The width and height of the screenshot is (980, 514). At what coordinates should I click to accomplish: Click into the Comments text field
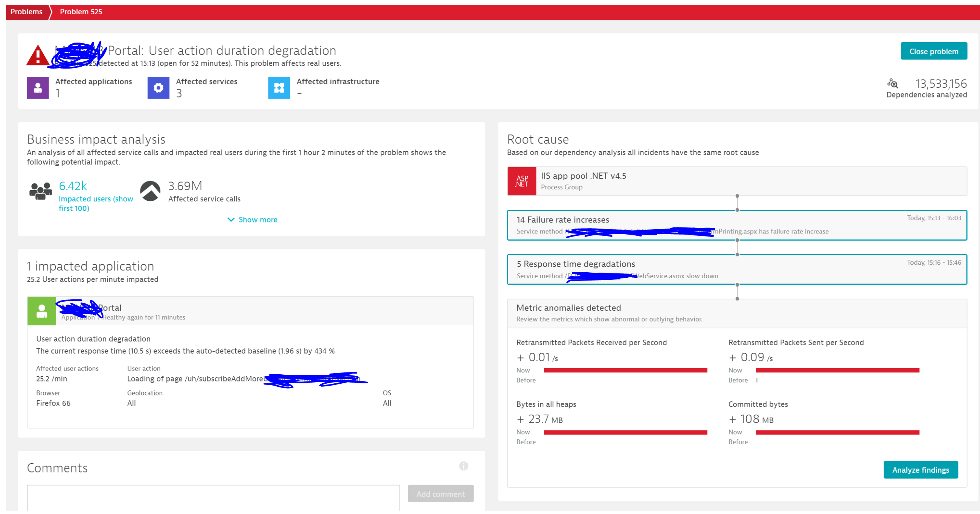click(x=213, y=497)
